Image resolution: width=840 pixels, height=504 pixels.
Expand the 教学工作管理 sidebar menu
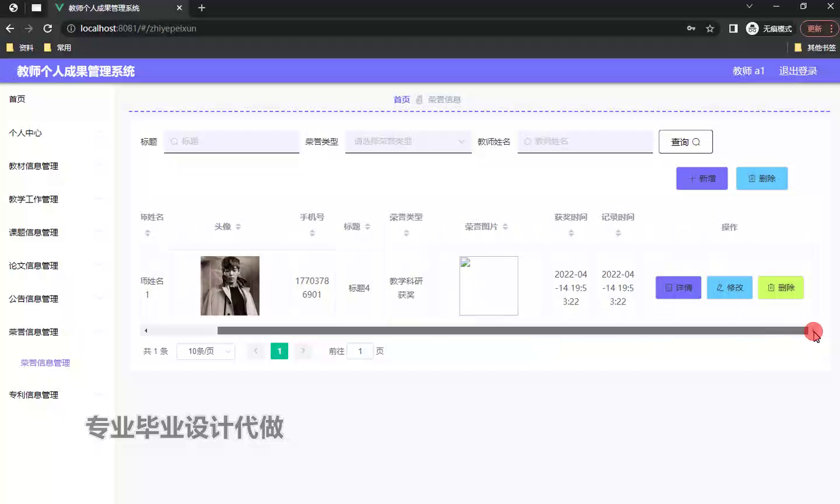tap(57, 199)
